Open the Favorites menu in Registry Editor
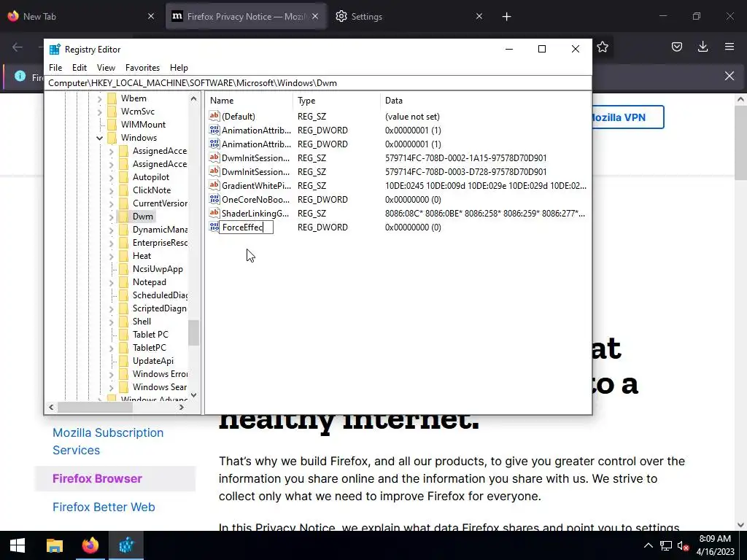Viewport: 747px width, 560px height. click(142, 68)
